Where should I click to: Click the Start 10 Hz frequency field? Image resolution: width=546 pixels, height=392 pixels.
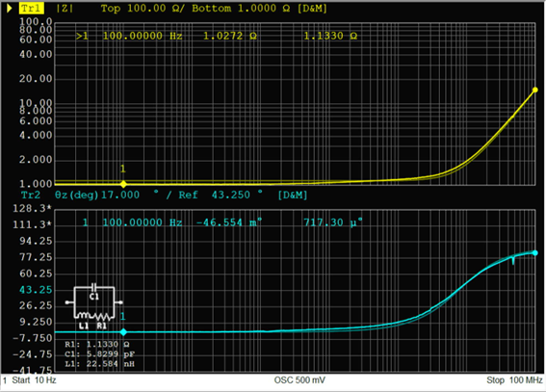(34, 380)
